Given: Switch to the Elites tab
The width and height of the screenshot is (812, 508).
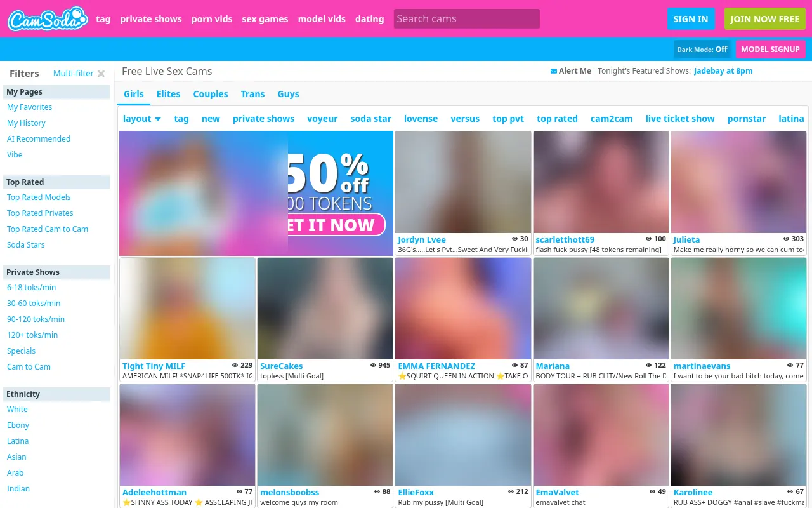Looking at the screenshot, I should click(169, 94).
